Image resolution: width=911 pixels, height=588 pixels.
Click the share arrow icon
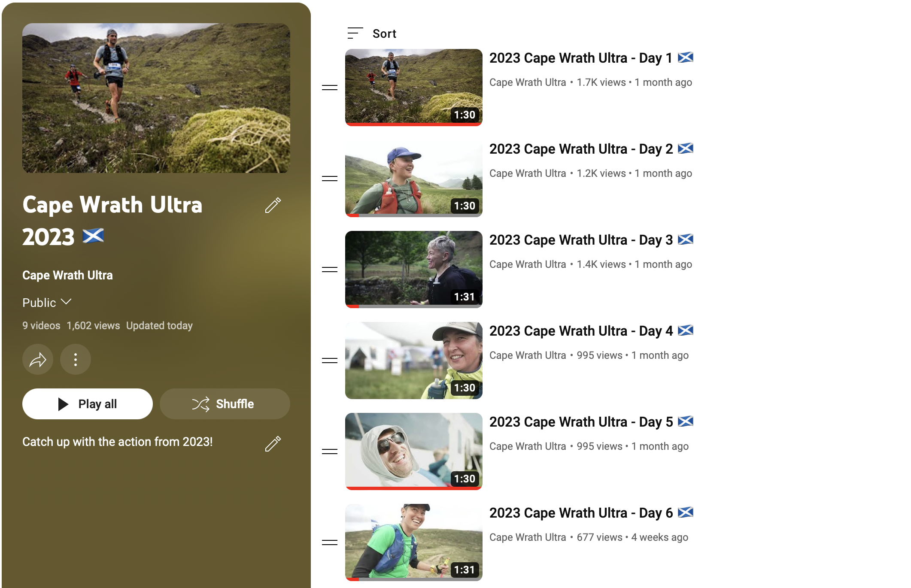pos(38,359)
